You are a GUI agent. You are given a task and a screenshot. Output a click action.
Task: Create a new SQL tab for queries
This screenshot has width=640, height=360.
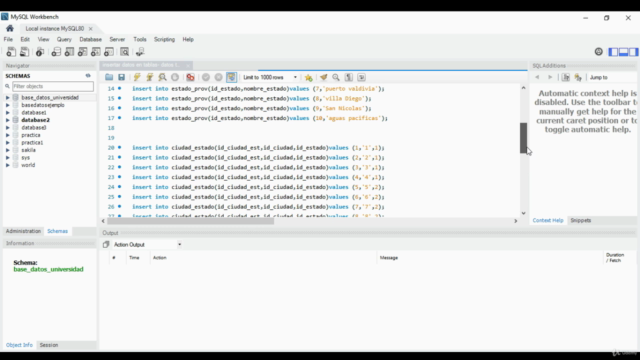pos(11,52)
